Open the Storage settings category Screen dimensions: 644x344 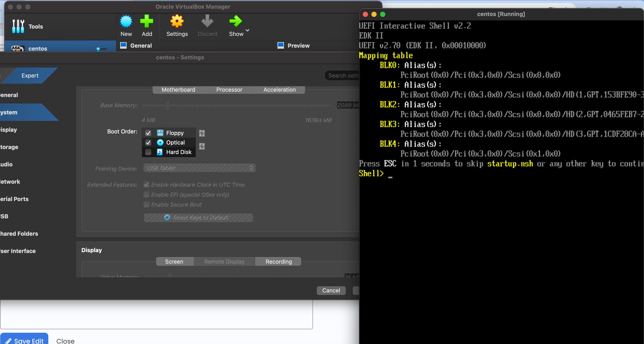(x=9, y=147)
